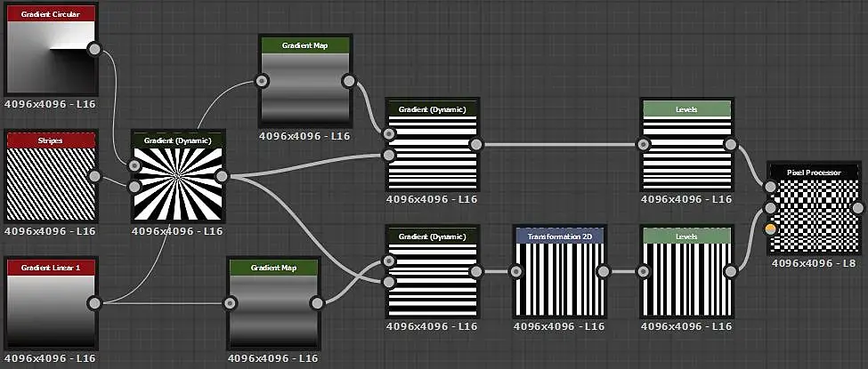The width and height of the screenshot is (868, 369).
Task: Select the Pixel Processor checkerboard node
Action: pyautogui.click(x=814, y=208)
